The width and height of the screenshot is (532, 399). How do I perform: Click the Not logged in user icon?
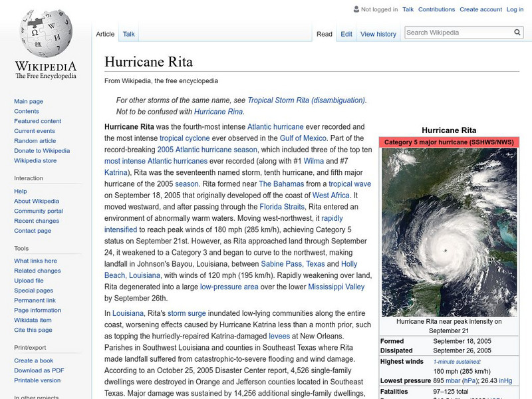pos(356,10)
